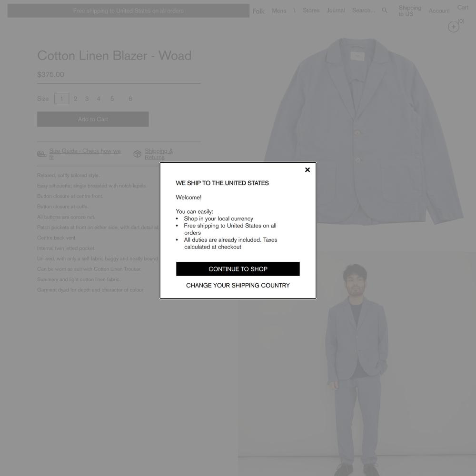This screenshot has height=476, width=476.
Task: Click the shipping box icon
Action: tap(137, 154)
